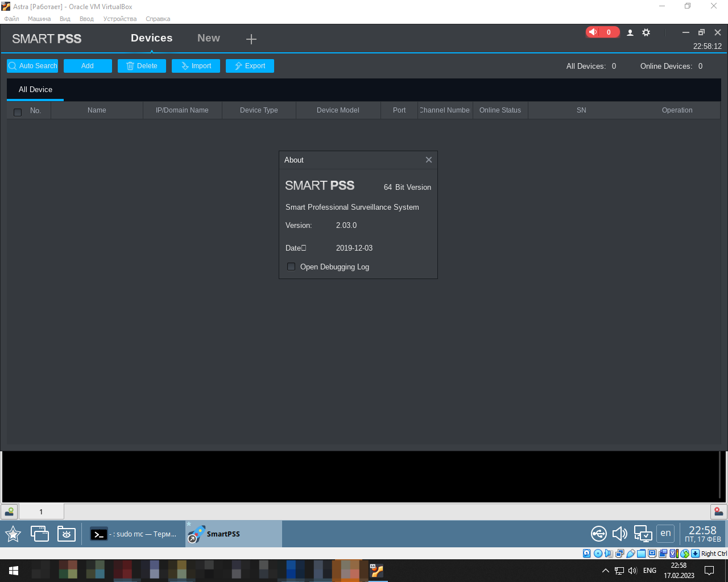Open the Файл menu in VirtualBox
The image size is (728, 582).
point(11,19)
